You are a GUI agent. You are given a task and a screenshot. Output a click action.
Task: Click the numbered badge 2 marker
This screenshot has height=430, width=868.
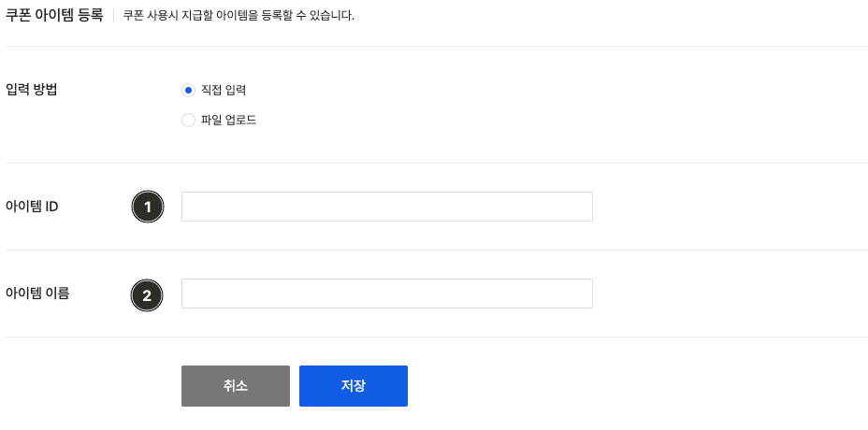point(147,295)
